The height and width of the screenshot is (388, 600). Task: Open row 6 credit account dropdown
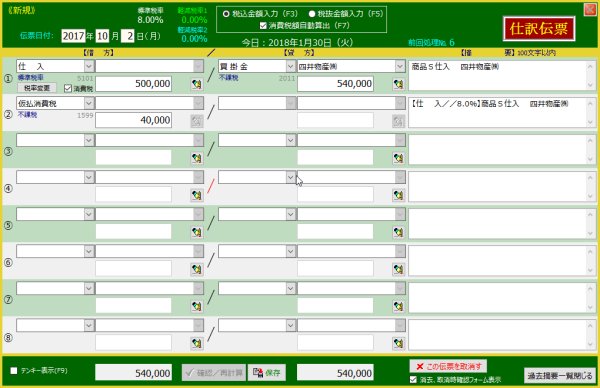point(290,251)
